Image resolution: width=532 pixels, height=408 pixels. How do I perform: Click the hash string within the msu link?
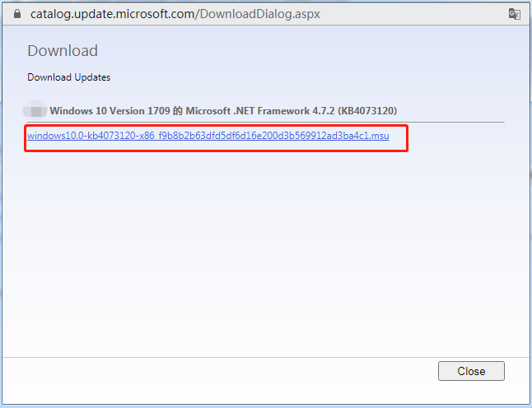click(x=264, y=136)
